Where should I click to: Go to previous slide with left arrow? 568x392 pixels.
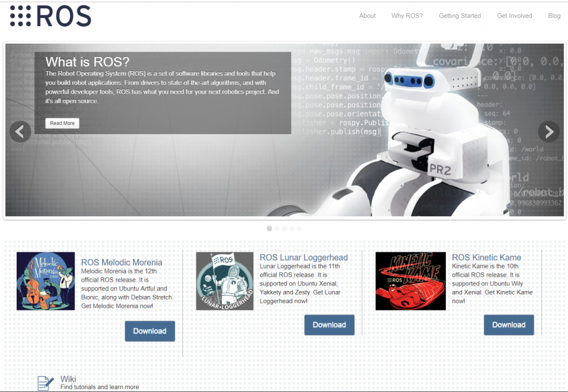tap(21, 131)
